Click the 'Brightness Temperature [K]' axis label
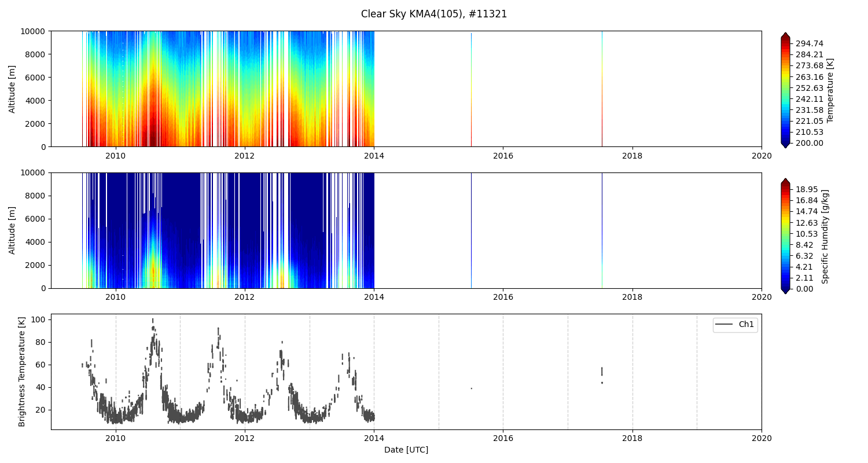 point(22,372)
